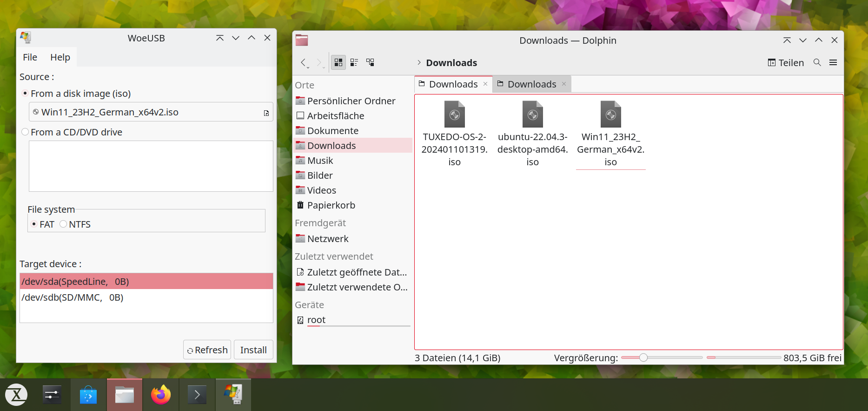The image size is (868, 411).
Task: Open Zuletzt verwendete Orte entry
Action: coord(353,287)
